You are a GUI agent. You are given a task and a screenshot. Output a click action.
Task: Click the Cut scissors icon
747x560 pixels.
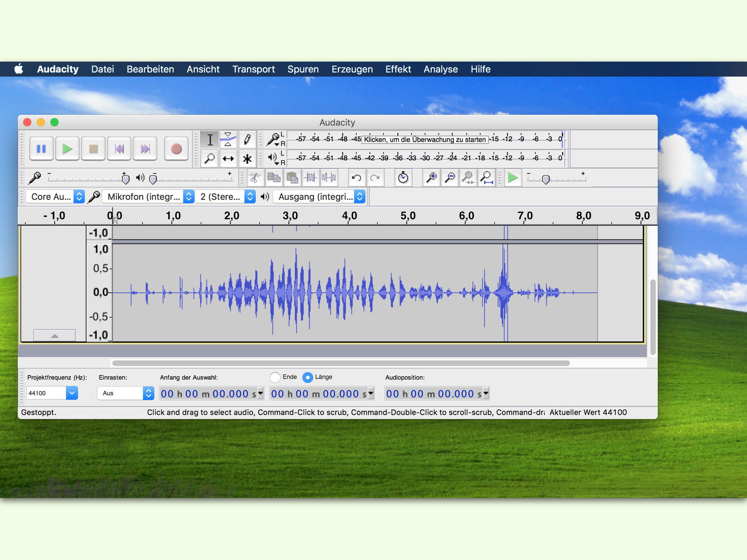255,177
